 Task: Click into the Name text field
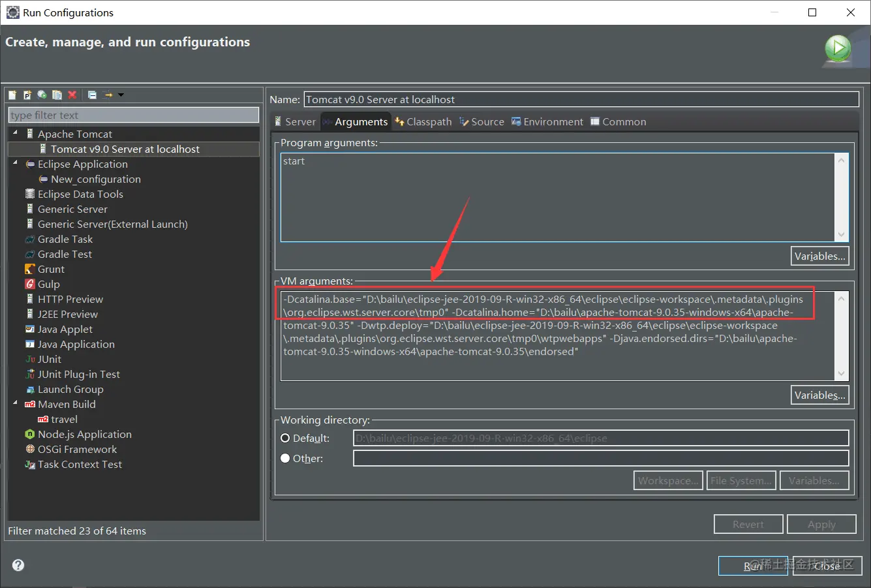[582, 99]
